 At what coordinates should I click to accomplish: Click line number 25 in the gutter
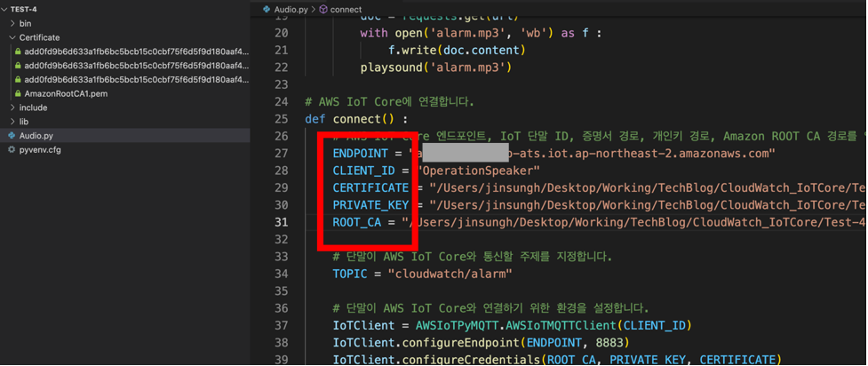click(x=282, y=119)
